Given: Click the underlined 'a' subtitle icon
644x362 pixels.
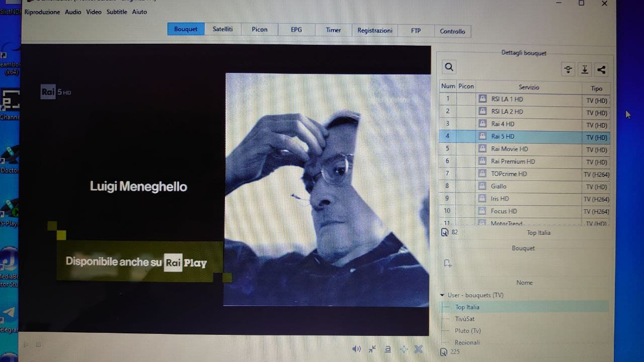Looking at the screenshot, I should (387, 348).
